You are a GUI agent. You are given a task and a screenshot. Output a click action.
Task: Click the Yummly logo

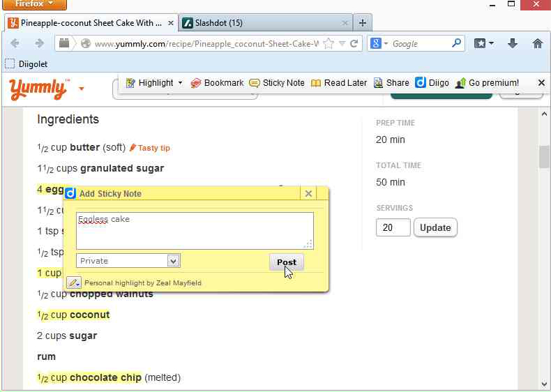[x=38, y=89]
